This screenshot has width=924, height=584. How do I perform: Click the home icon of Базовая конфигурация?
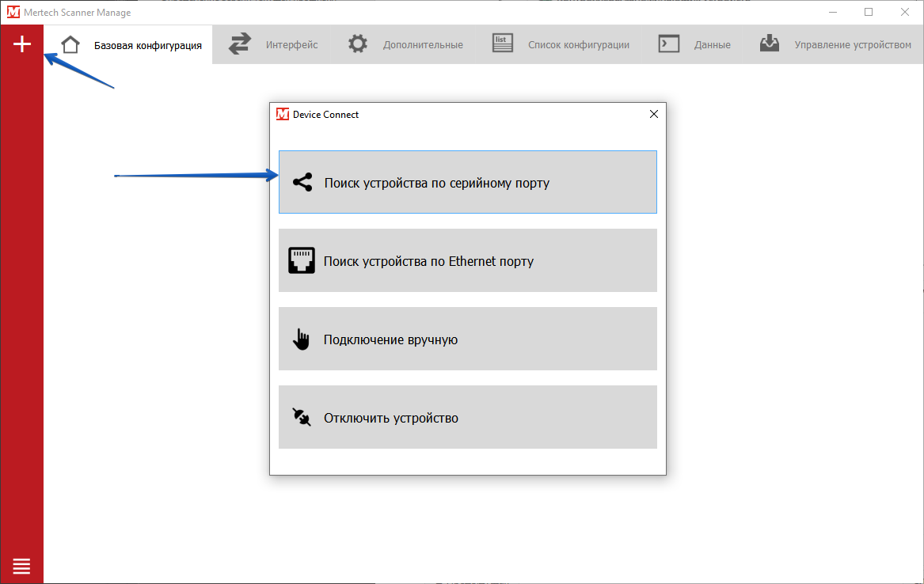pos(70,44)
